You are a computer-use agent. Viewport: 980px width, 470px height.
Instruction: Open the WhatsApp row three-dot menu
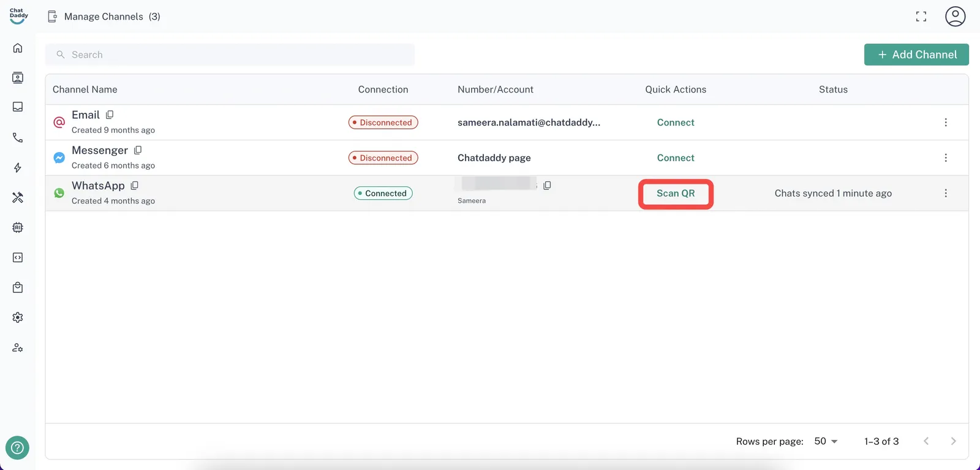click(945, 193)
